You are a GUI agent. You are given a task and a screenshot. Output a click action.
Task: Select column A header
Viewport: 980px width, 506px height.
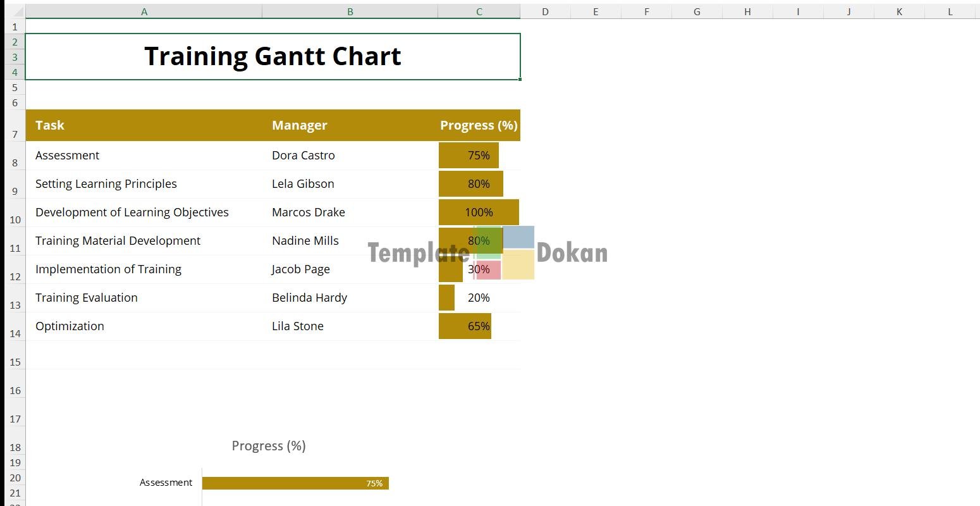click(144, 11)
